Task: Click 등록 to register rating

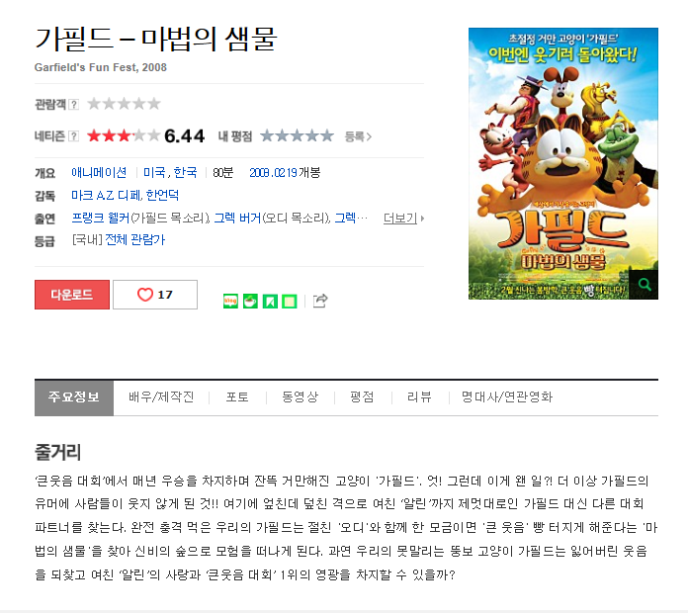Action: pos(358,136)
